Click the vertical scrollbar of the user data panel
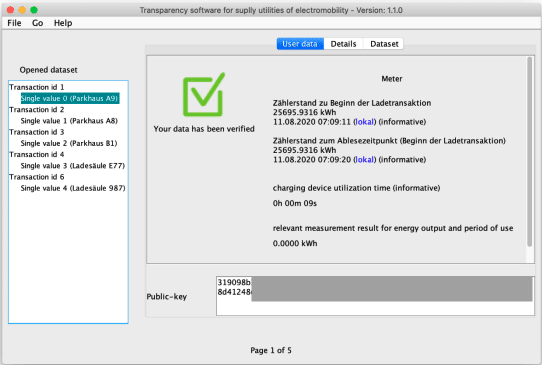542x365 pixels. pyautogui.click(x=530, y=152)
